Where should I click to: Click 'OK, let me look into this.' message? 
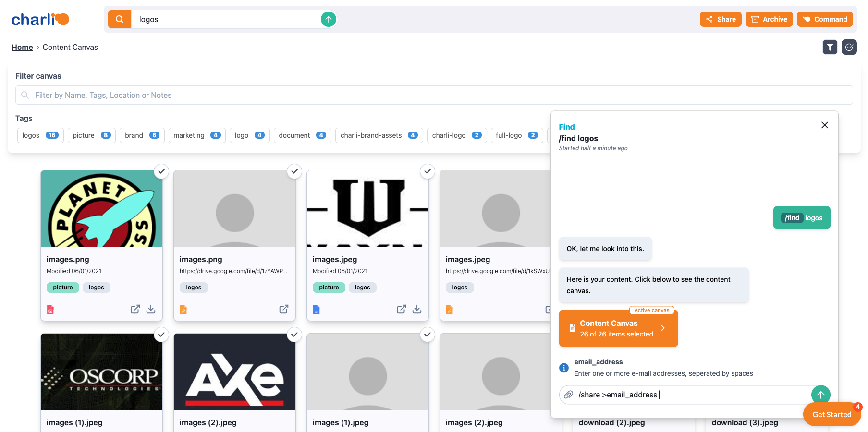(x=605, y=249)
